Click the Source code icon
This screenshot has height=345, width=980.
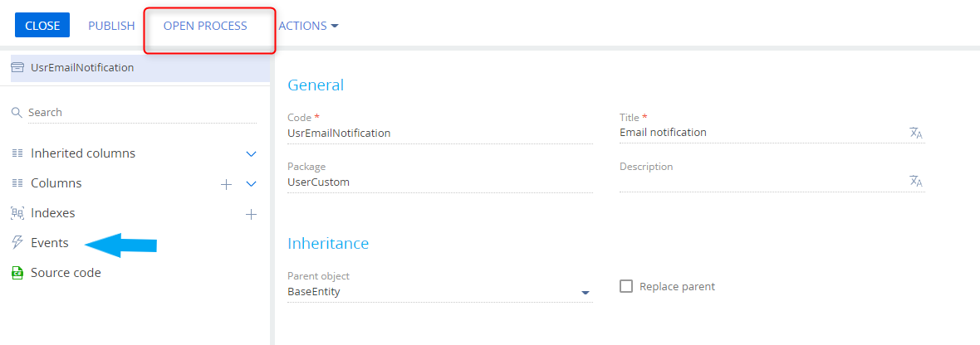pos(17,273)
